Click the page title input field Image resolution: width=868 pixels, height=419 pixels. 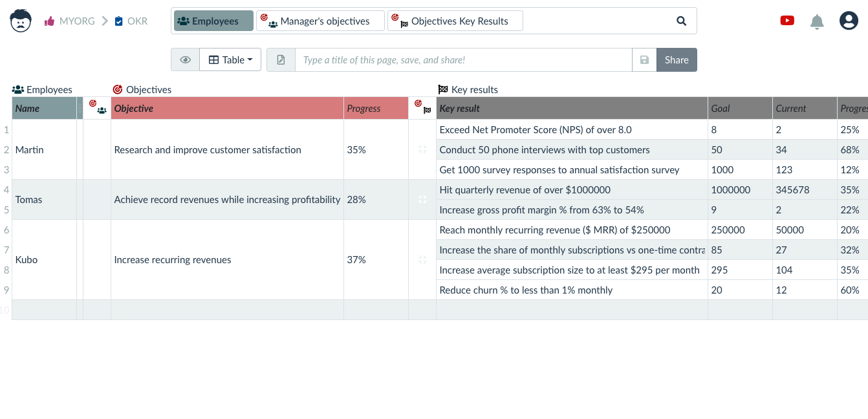pyautogui.click(x=463, y=59)
